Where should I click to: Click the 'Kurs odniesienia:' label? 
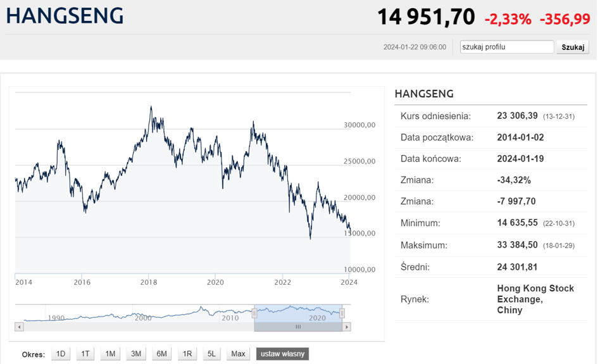coord(435,116)
